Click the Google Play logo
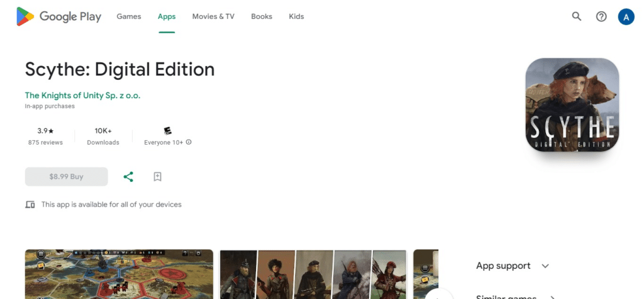This screenshot has height=299, width=644. coord(58,16)
